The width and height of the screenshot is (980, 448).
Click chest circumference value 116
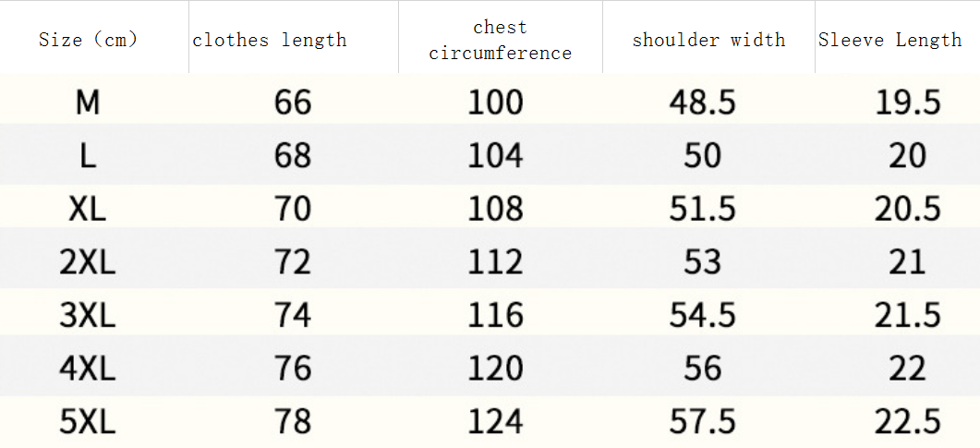(495, 316)
